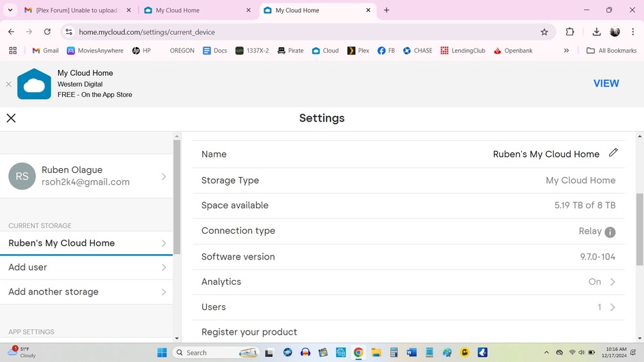Open Add another storage option

pos(86,292)
